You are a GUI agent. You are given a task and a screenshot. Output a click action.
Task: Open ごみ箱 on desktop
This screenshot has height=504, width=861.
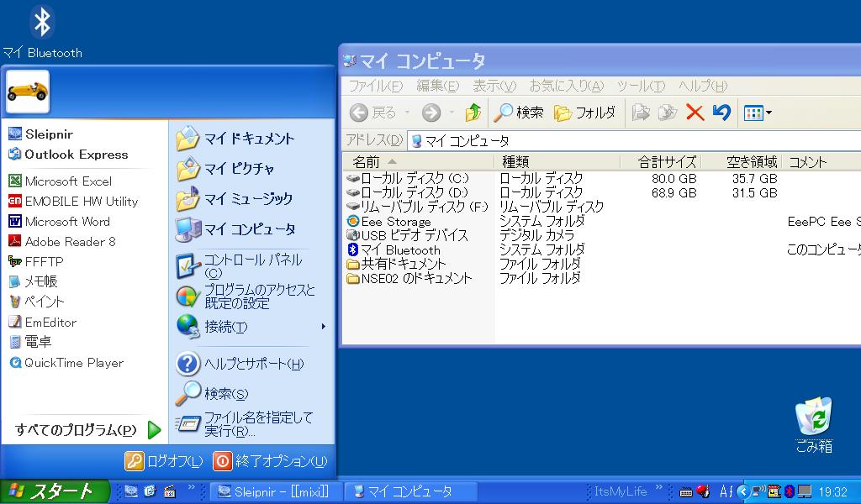click(x=814, y=424)
